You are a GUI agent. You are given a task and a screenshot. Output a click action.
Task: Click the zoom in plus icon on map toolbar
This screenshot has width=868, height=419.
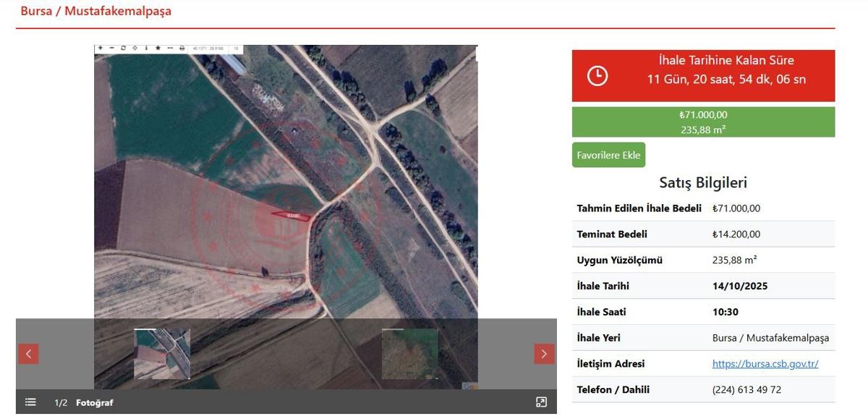(x=101, y=48)
